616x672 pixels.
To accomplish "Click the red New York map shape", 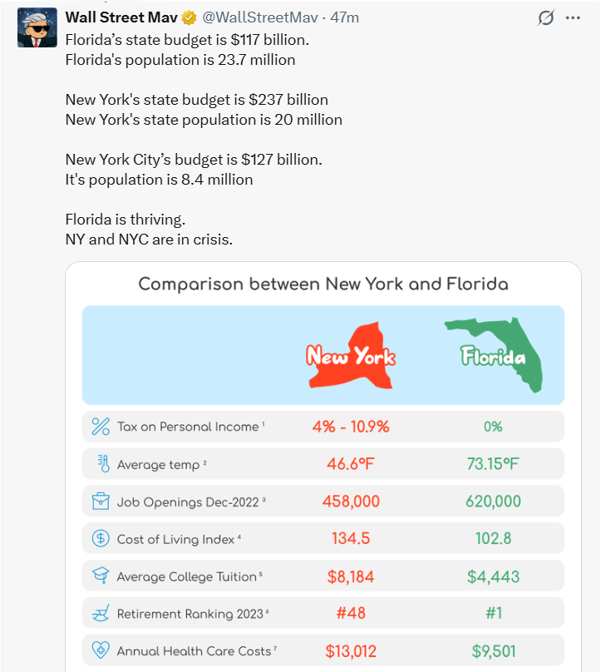I will pyautogui.click(x=352, y=356).
